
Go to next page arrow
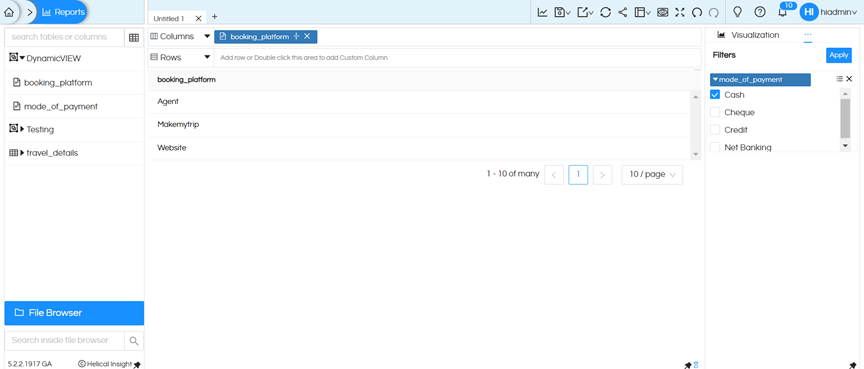point(602,175)
